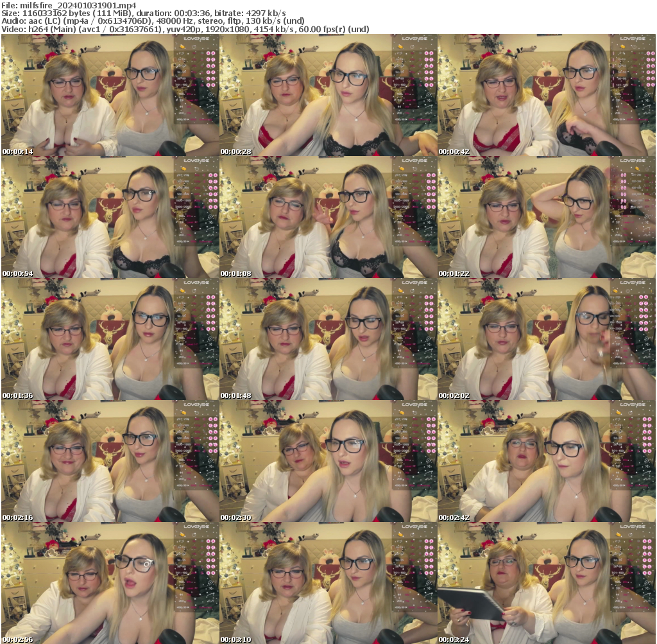Open the last thumbnail showing the tablet

coord(547,581)
